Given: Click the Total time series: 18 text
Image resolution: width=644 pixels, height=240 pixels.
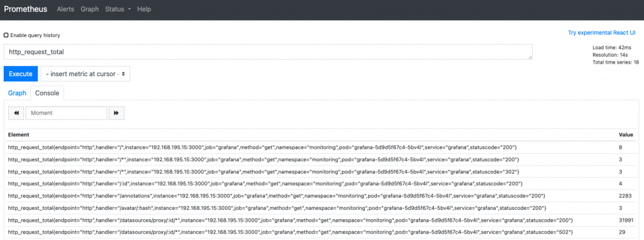Looking at the screenshot, I should click(x=616, y=62).
